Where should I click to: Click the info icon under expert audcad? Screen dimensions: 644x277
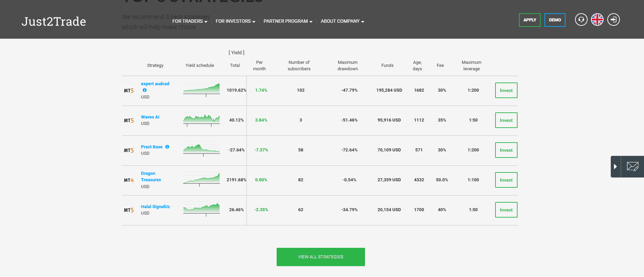pyautogui.click(x=144, y=90)
